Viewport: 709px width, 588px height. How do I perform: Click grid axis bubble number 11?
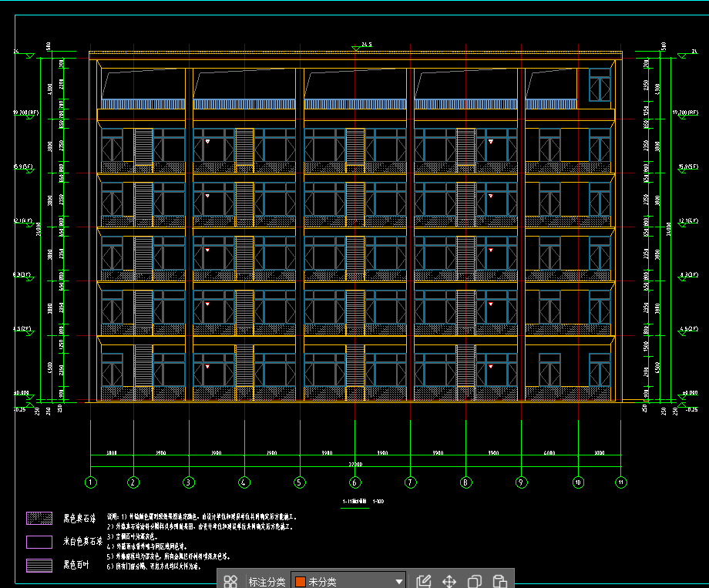[620, 483]
